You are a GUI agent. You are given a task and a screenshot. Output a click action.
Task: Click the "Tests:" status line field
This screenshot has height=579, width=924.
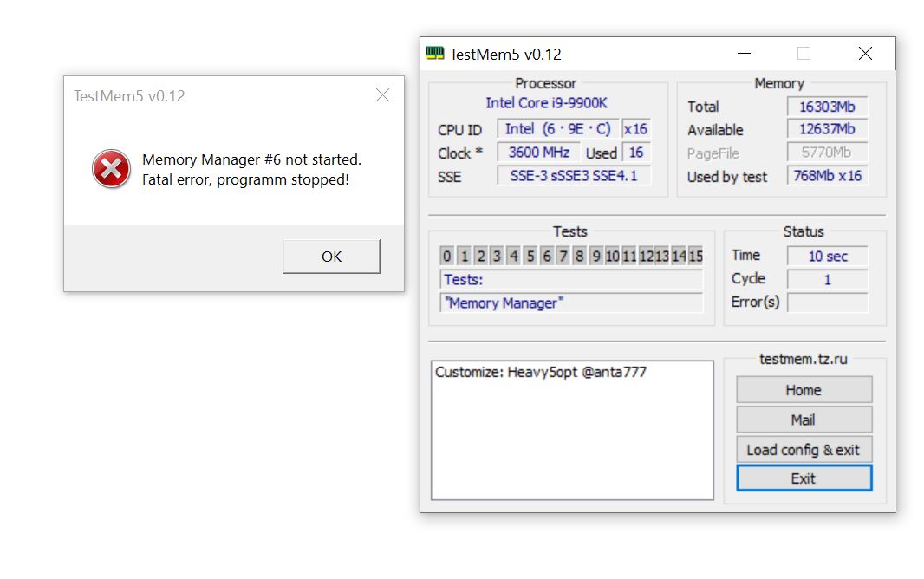[x=571, y=279]
